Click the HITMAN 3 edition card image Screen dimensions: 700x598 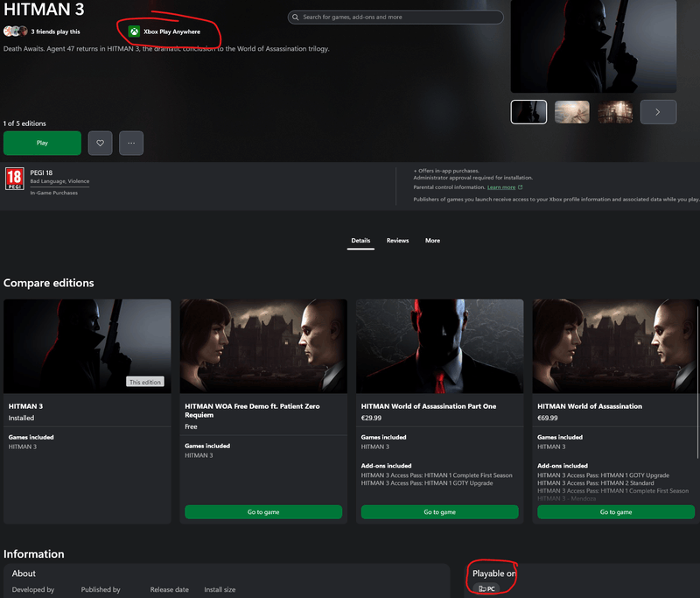87,346
